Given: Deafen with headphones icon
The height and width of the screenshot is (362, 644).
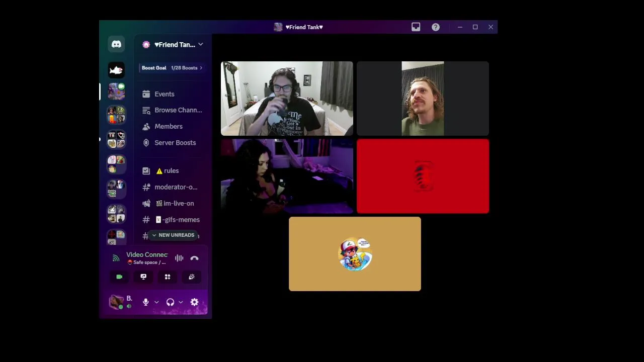Looking at the screenshot, I should click(170, 302).
